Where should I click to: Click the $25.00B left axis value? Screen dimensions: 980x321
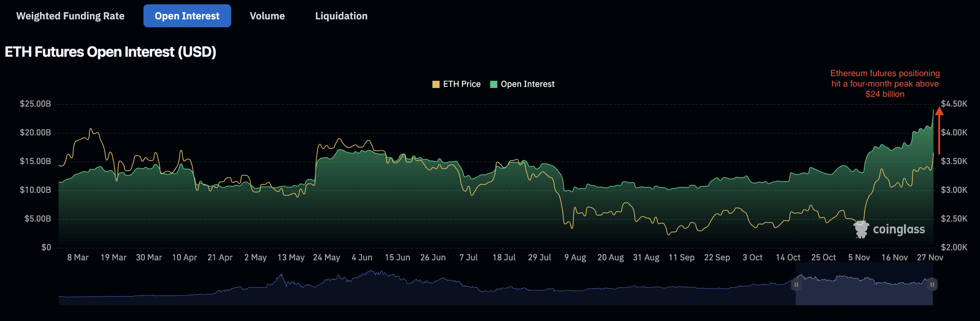[x=35, y=104]
